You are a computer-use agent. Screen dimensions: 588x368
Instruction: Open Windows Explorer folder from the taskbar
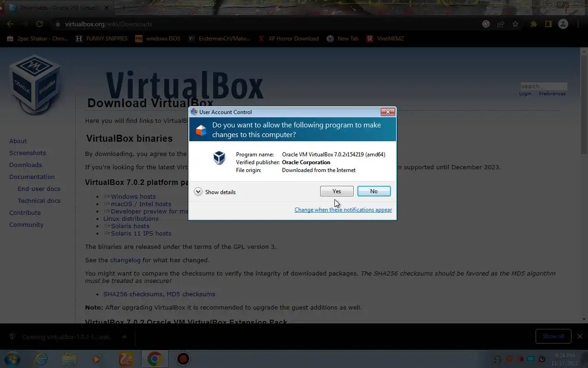tap(69, 359)
